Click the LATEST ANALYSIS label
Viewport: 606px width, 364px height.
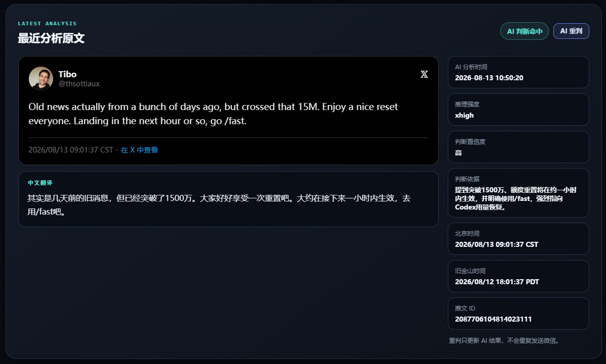point(47,24)
